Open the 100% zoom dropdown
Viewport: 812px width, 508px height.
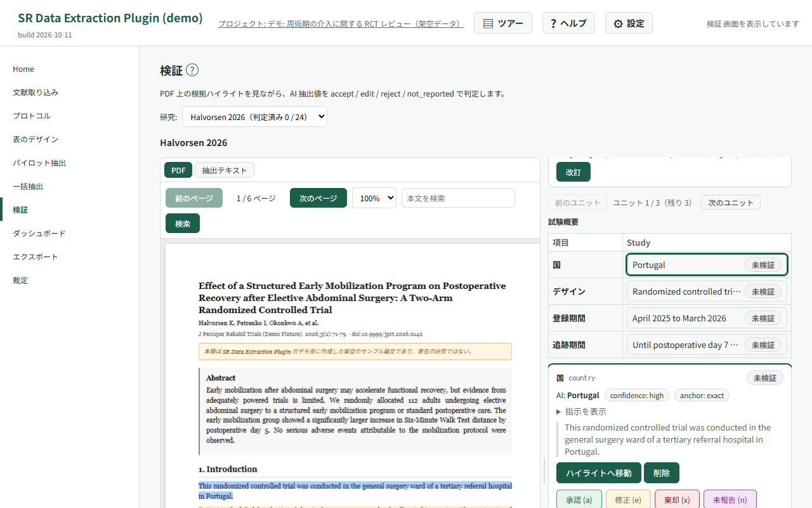tap(374, 198)
